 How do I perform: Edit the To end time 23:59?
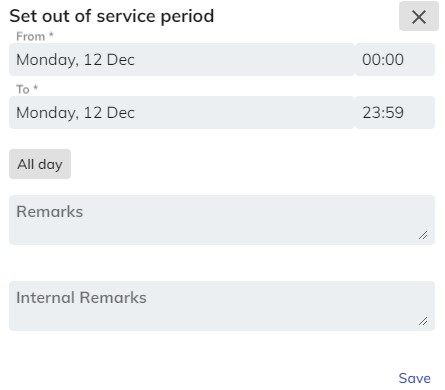[x=395, y=112]
